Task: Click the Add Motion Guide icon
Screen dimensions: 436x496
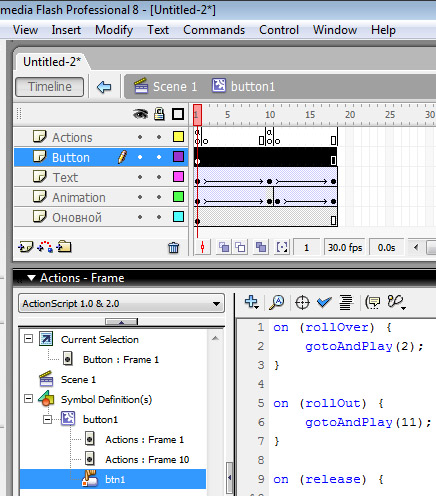Action: [x=45, y=247]
